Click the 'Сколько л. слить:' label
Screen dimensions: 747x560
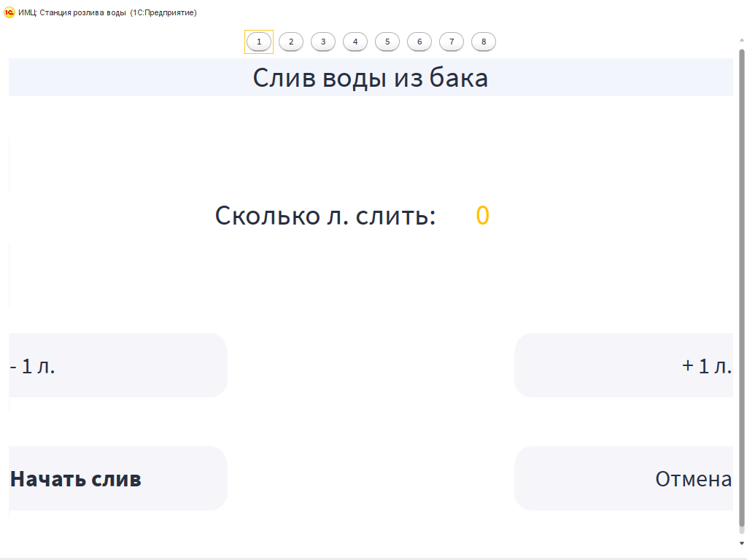(x=325, y=216)
